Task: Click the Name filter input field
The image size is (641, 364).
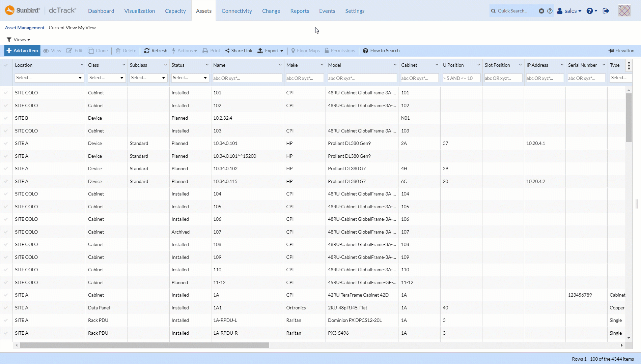Action: tap(247, 78)
